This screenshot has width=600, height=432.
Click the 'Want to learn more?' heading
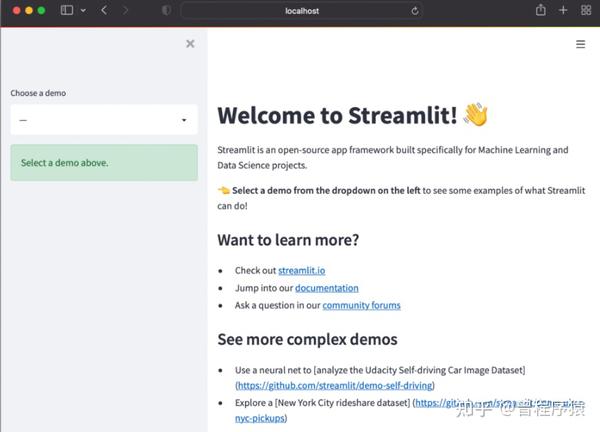tap(288, 240)
